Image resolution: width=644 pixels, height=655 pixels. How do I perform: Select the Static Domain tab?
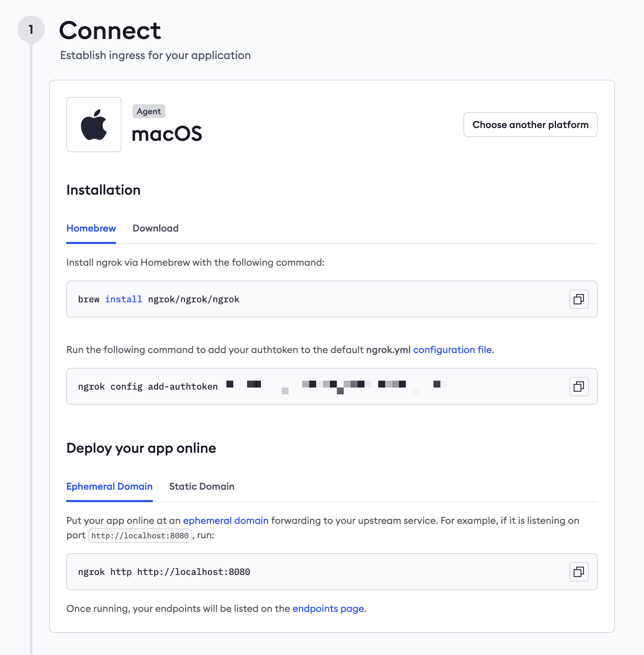tap(202, 487)
